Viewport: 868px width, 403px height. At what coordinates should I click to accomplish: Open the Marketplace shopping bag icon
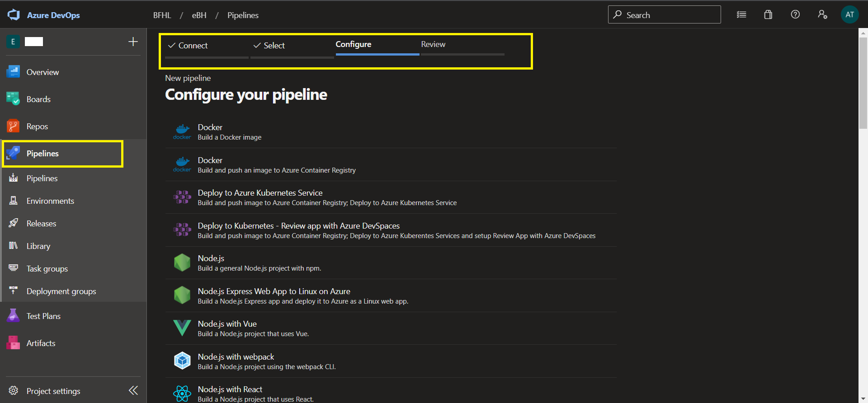(768, 15)
